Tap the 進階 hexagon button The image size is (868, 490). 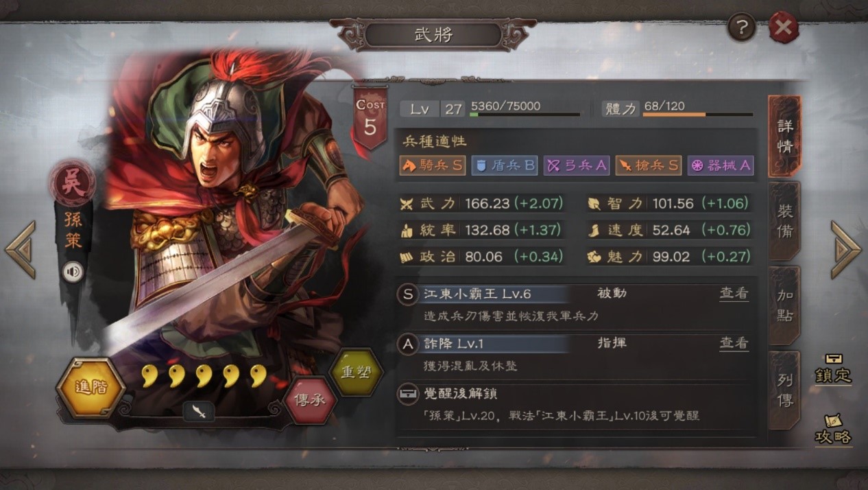click(x=91, y=388)
